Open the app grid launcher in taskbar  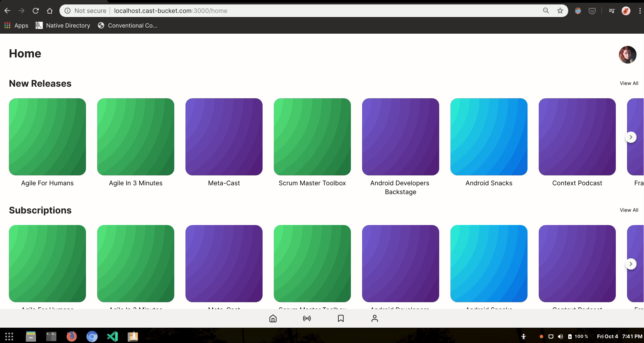(x=9, y=337)
